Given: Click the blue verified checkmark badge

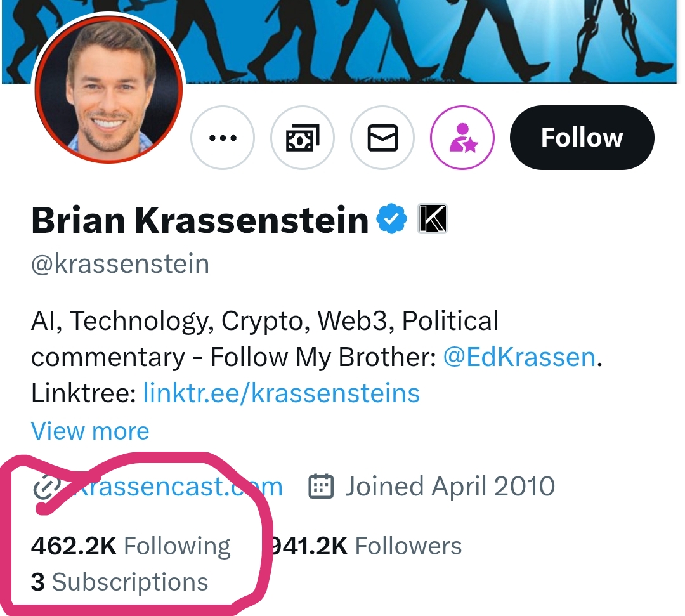Looking at the screenshot, I should pyautogui.click(x=392, y=220).
